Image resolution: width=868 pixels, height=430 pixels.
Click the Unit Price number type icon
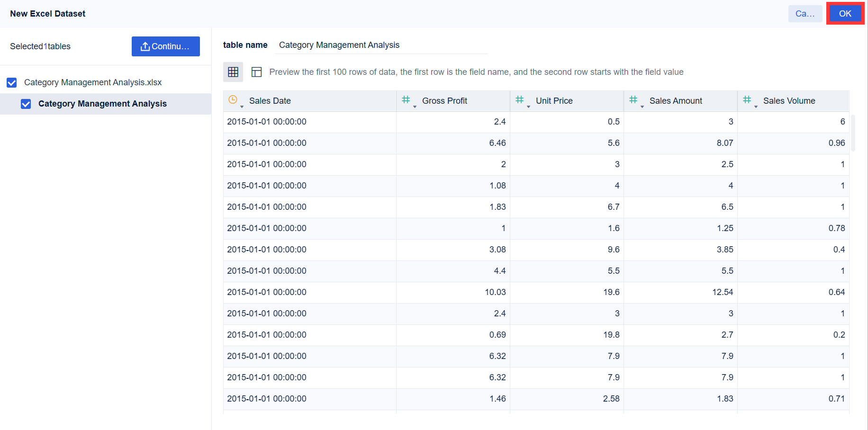[519, 99]
